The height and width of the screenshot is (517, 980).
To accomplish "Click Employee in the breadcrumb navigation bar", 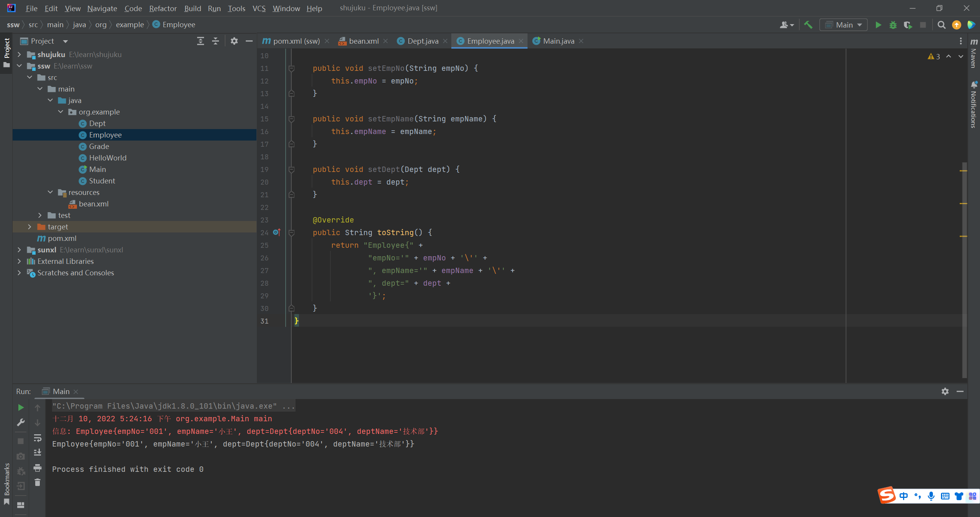I will click(178, 25).
